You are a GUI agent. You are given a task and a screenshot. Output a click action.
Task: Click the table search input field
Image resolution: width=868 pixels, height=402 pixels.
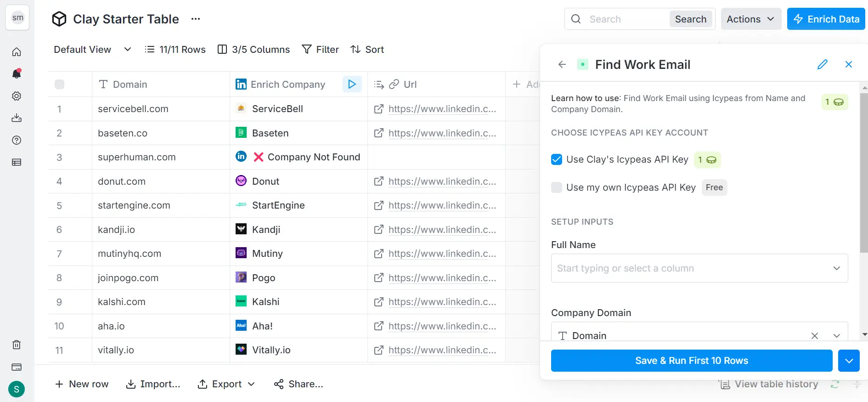626,19
